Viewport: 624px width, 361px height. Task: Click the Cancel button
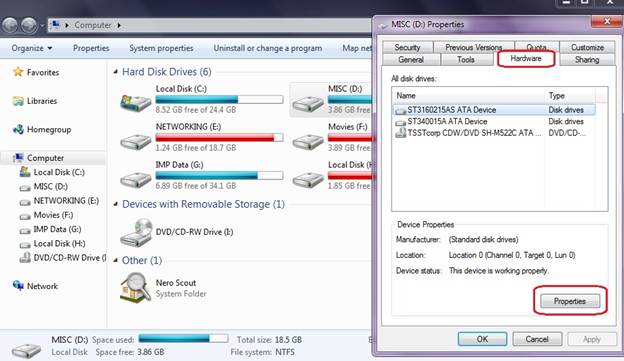pyautogui.click(x=537, y=339)
